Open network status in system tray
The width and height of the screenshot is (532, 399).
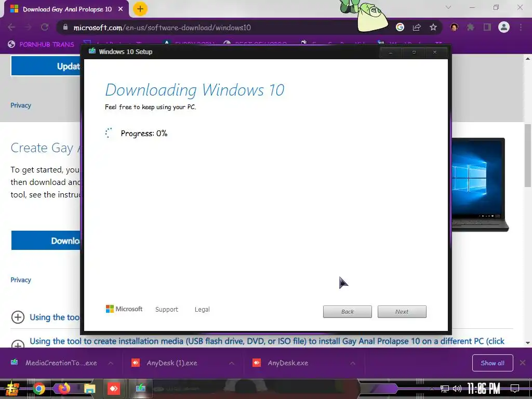tap(445, 389)
